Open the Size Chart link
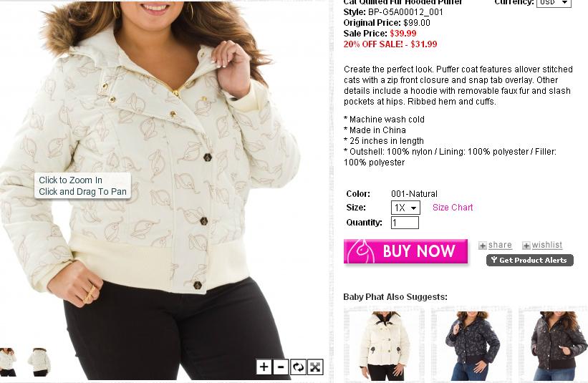 pyautogui.click(x=453, y=207)
